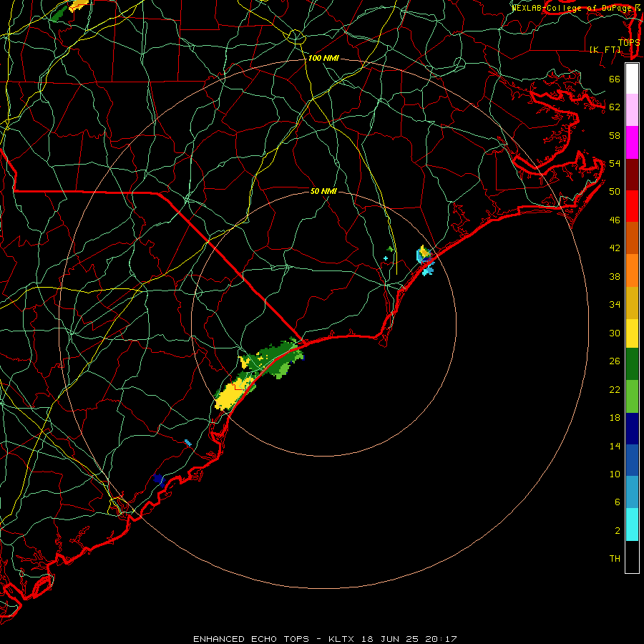Click the "22" legend value
644x644 pixels.
tap(615, 389)
